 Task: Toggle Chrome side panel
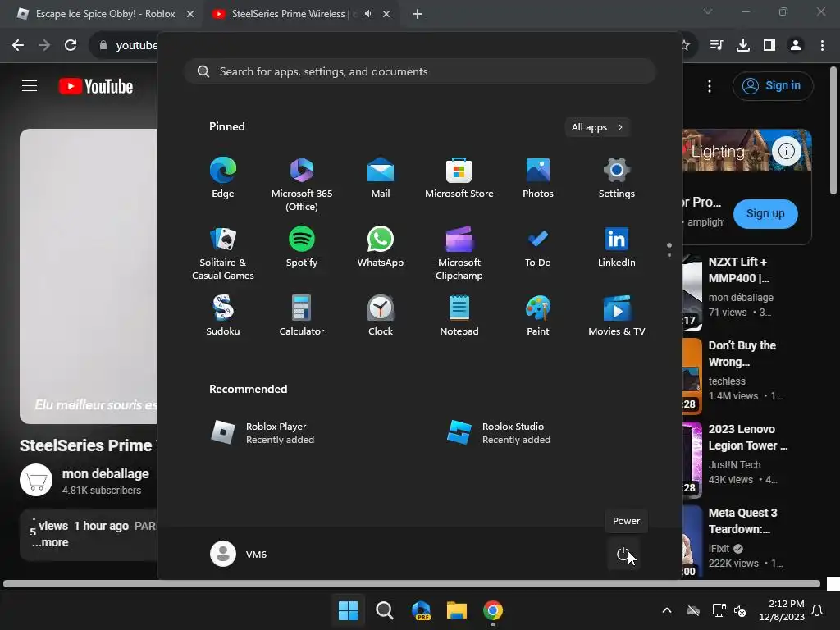coord(769,45)
